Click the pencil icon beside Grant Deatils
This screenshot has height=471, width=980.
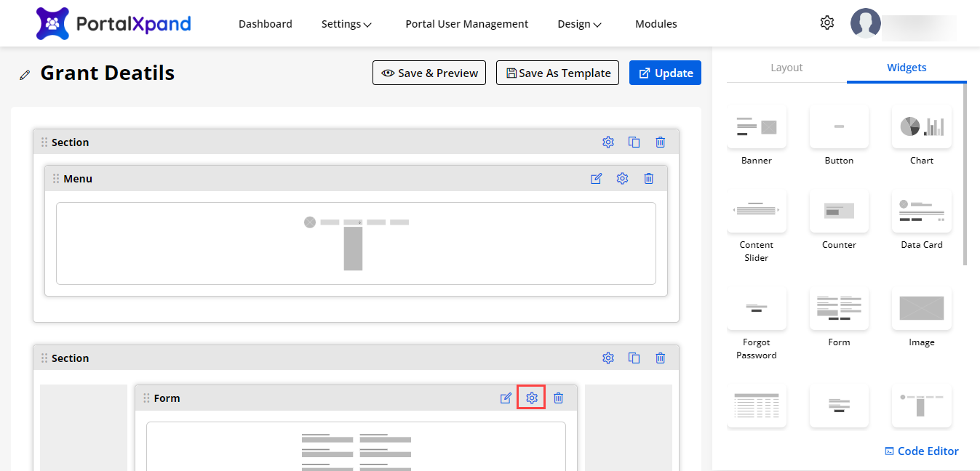pyautogui.click(x=25, y=74)
